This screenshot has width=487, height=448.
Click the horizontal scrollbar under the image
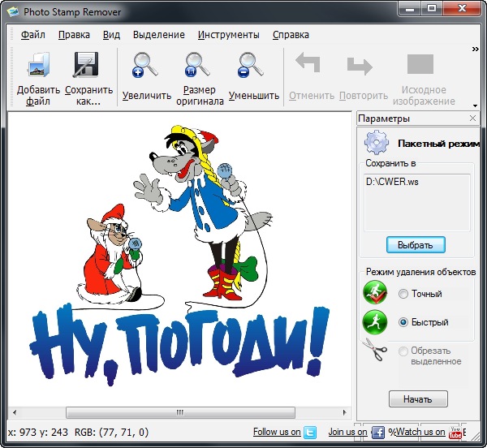179,412
